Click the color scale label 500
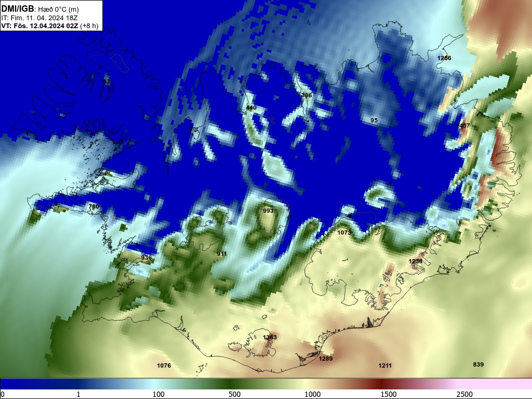 tap(235, 394)
